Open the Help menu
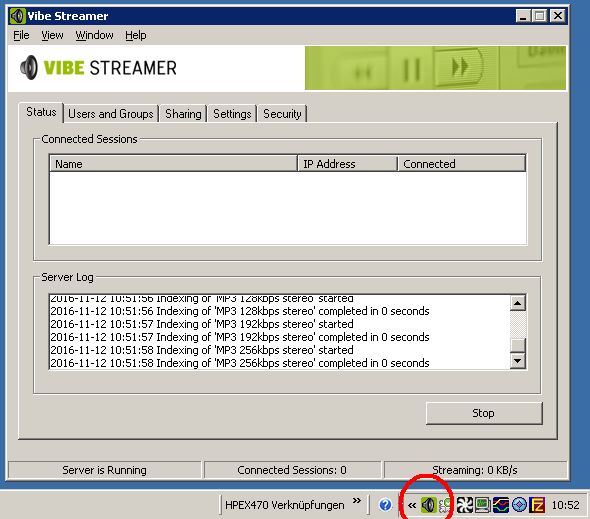Image resolution: width=590 pixels, height=519 pixels. (135, 35)
